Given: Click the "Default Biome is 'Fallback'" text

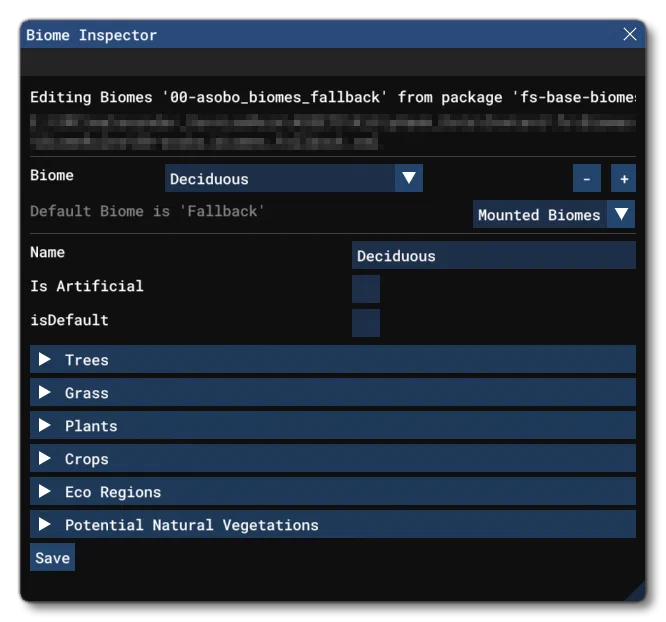Looking at the screenshot, I should [x=147, y=211].
